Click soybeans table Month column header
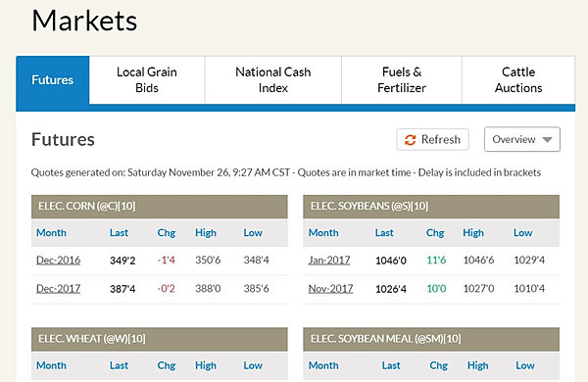The image size is (588, 382). tap(323, 233)
